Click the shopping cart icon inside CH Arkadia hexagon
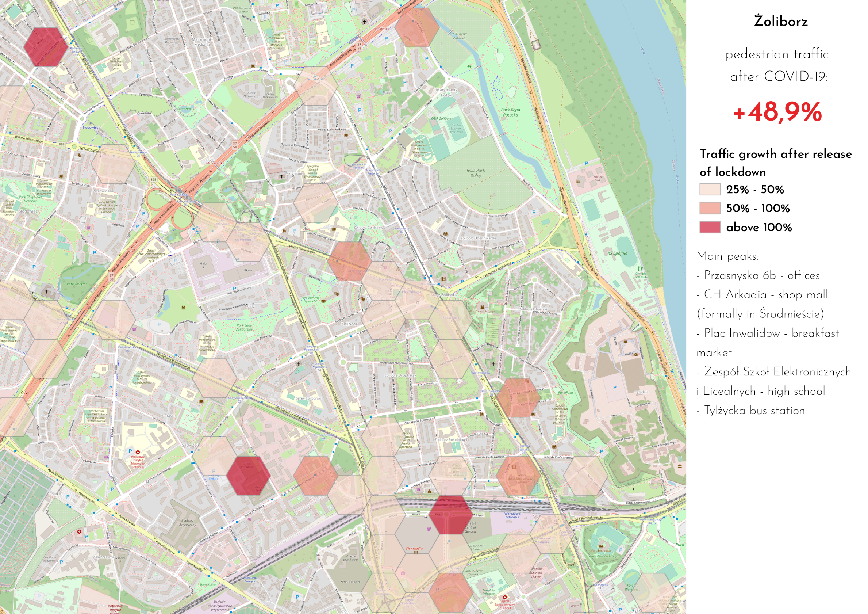 pos(429,529)
